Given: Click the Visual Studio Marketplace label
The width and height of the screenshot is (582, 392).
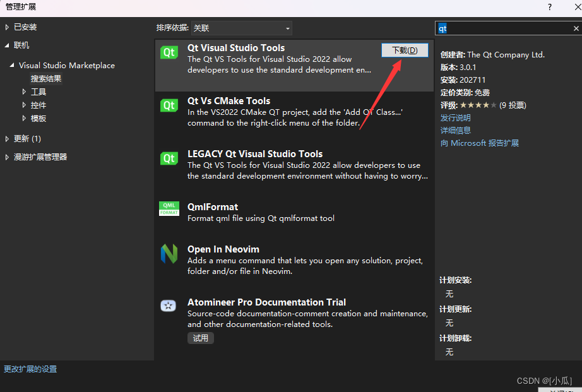Looking at the screenshot, I should [x=67, y=66].
